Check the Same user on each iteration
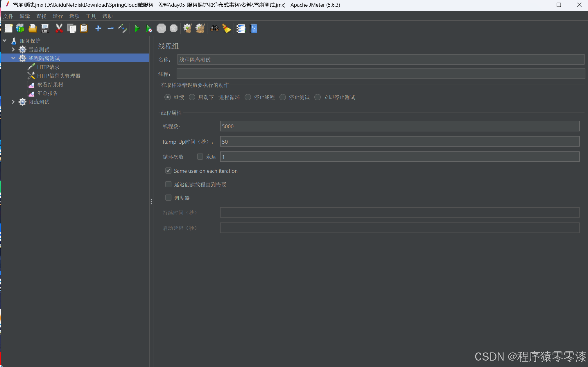The image size is (588, 367). (168, 170)
